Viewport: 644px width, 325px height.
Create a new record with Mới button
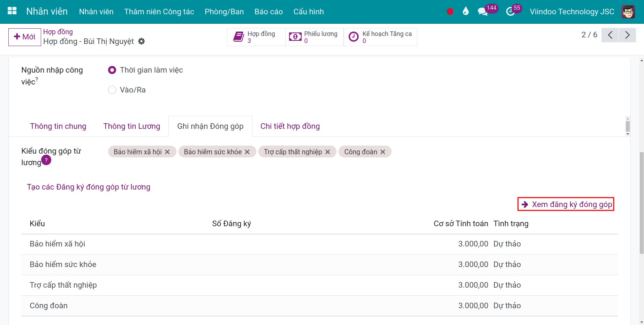pos(25,37)
